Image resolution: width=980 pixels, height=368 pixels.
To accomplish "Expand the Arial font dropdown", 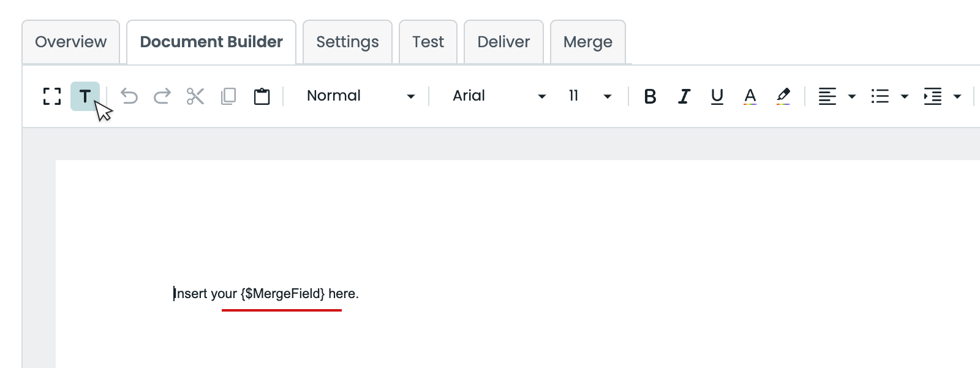I will coord(499,96).
